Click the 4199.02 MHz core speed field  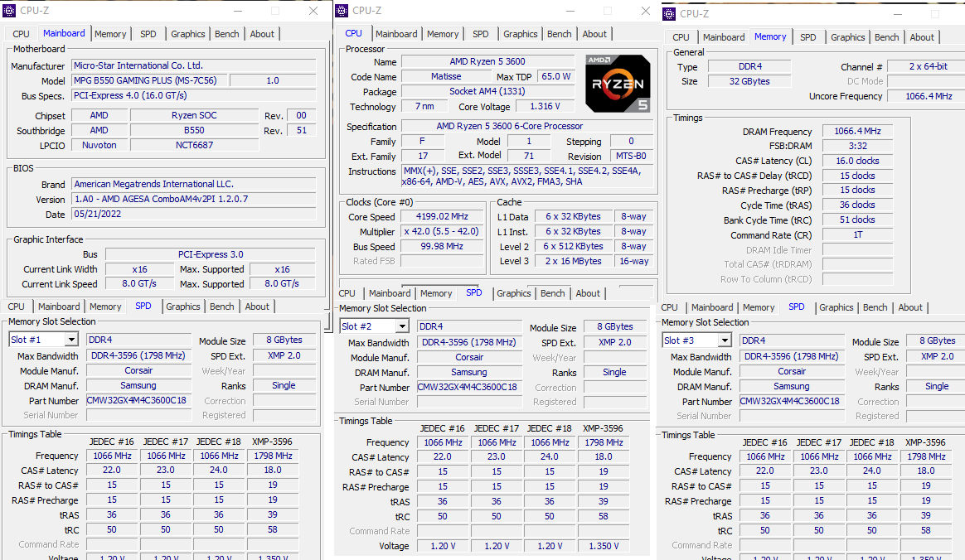pyautogui.click(x=441, y=216)
